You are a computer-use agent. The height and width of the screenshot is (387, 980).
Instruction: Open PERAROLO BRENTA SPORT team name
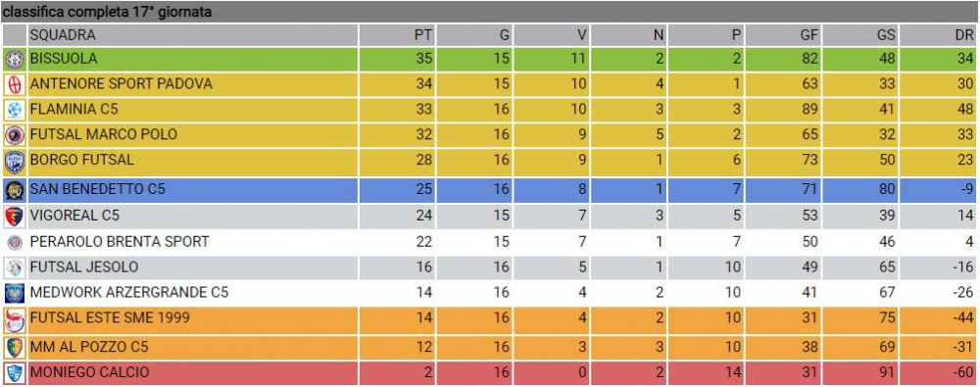coord(120,241)
